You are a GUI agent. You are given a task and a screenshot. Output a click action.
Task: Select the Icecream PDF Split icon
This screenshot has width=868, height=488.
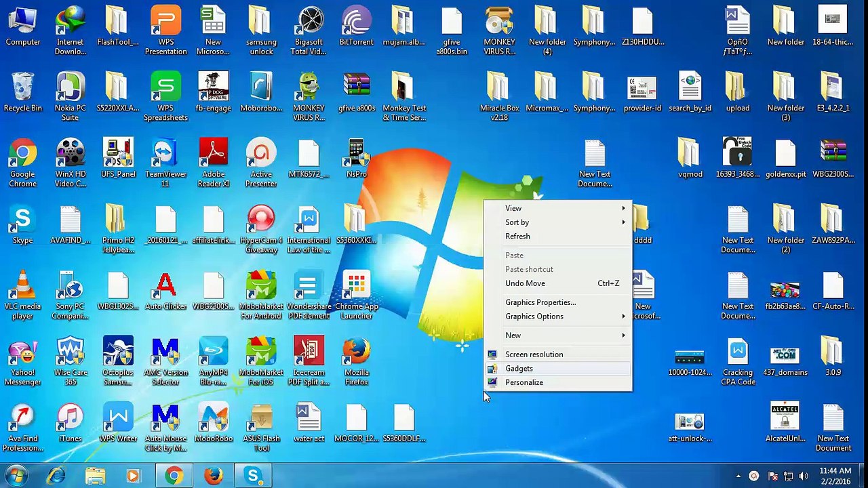(309, 362)
